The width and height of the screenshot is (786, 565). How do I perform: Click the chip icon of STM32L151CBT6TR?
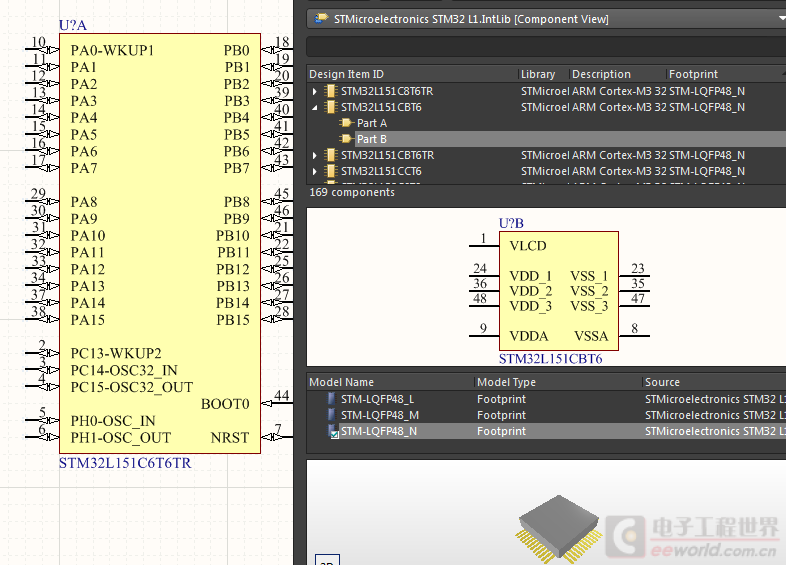(330, 155)
